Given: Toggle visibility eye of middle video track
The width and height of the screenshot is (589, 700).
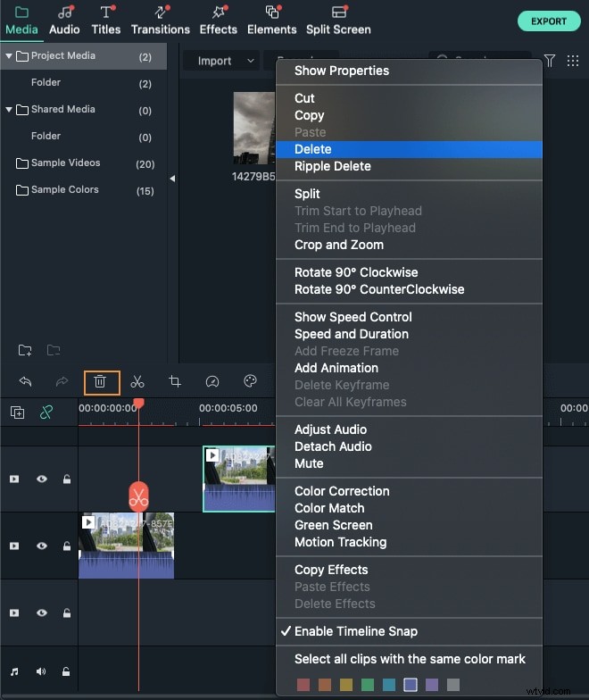Looking at the screenshot, I should point(42,546).
